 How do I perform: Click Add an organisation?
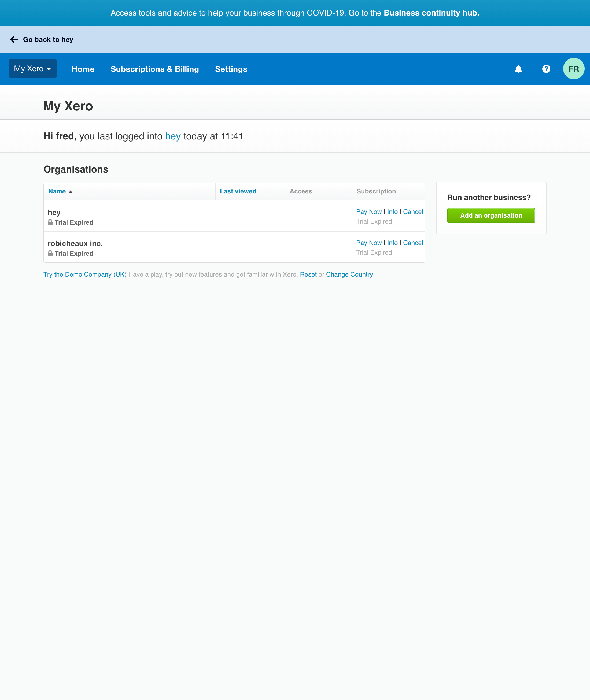click(491, 215)
